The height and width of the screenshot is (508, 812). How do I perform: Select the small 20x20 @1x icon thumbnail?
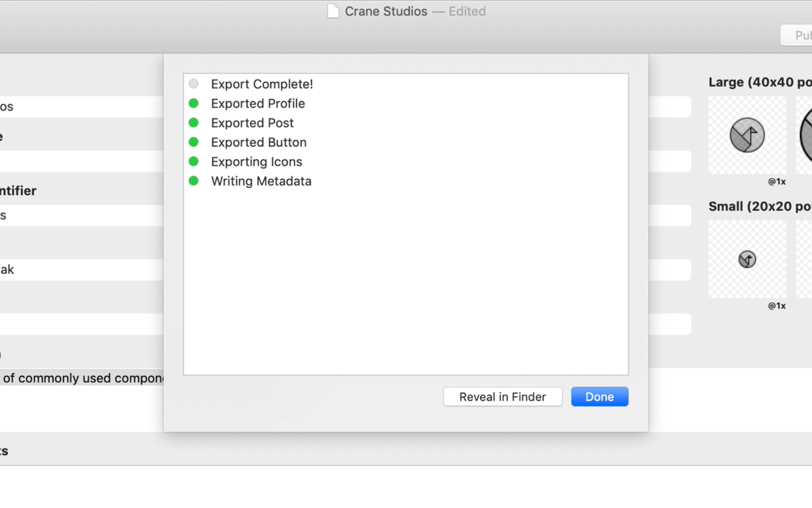click(x=747, y=259)
